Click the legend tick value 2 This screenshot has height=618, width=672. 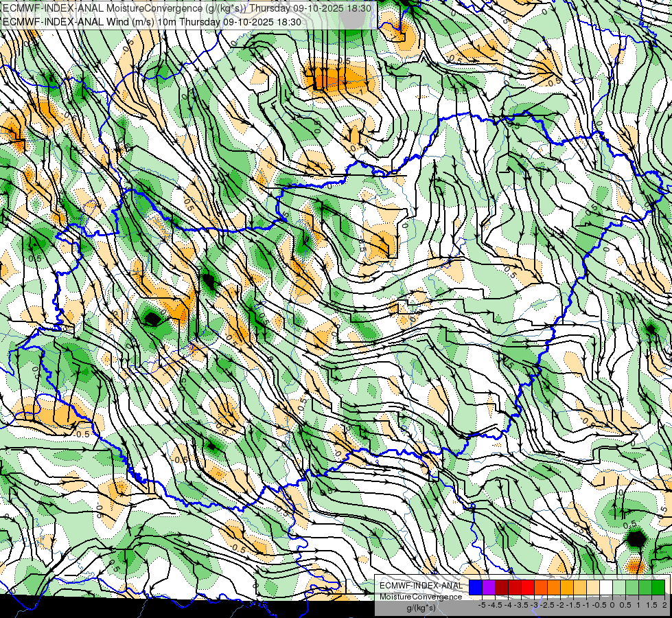pos(664,605)
